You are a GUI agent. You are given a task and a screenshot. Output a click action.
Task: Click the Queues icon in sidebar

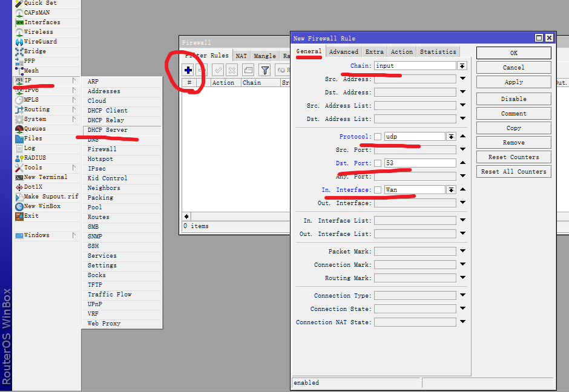click(x=19, y=129)
